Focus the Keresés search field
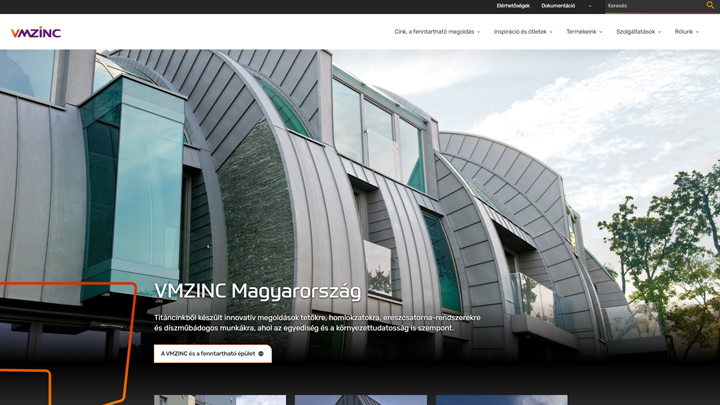This screenshot has height=405, width=720. coord(655,6)
